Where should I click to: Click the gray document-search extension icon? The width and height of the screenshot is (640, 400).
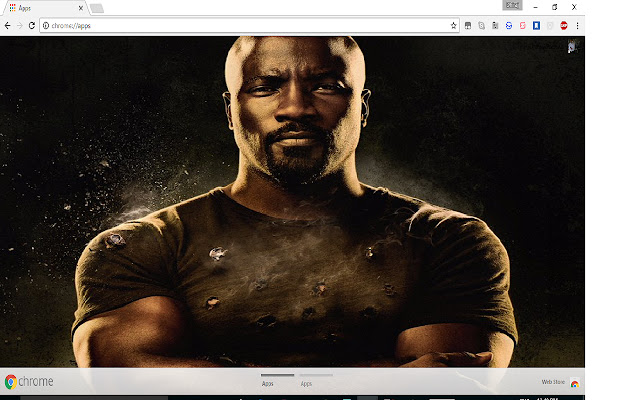482,26
